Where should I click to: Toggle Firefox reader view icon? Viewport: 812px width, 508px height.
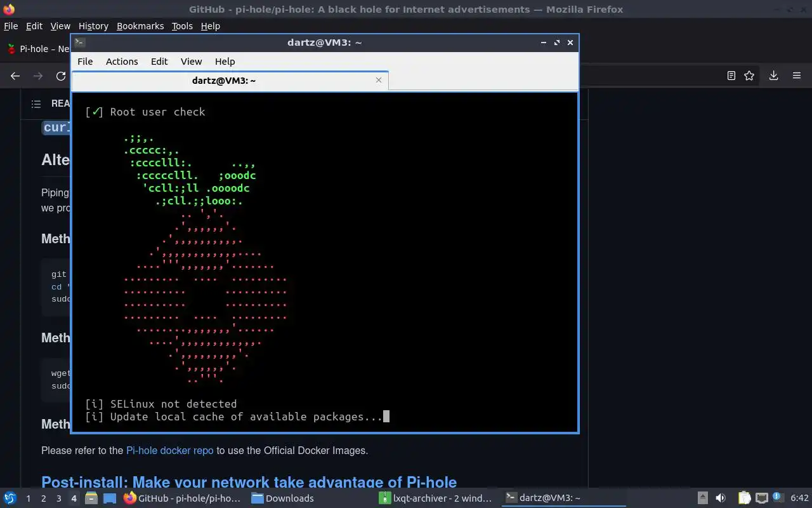(x=731, y=76)
